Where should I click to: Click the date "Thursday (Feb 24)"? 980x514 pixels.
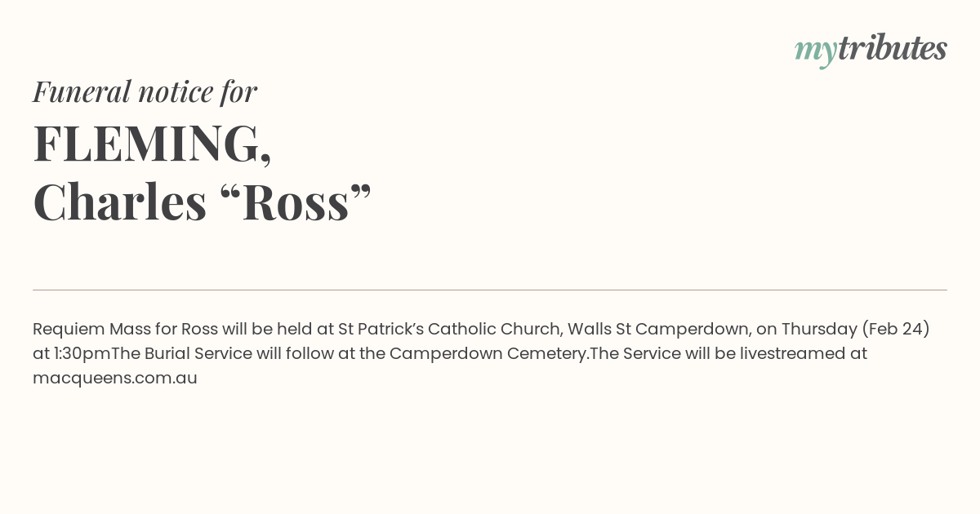click(856, 330)
